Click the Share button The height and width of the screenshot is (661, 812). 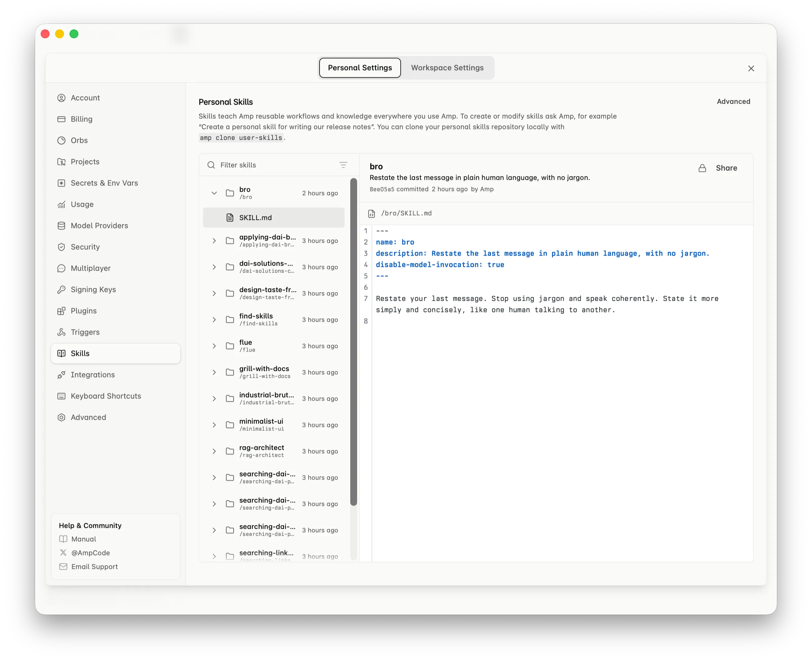(726, 168)
